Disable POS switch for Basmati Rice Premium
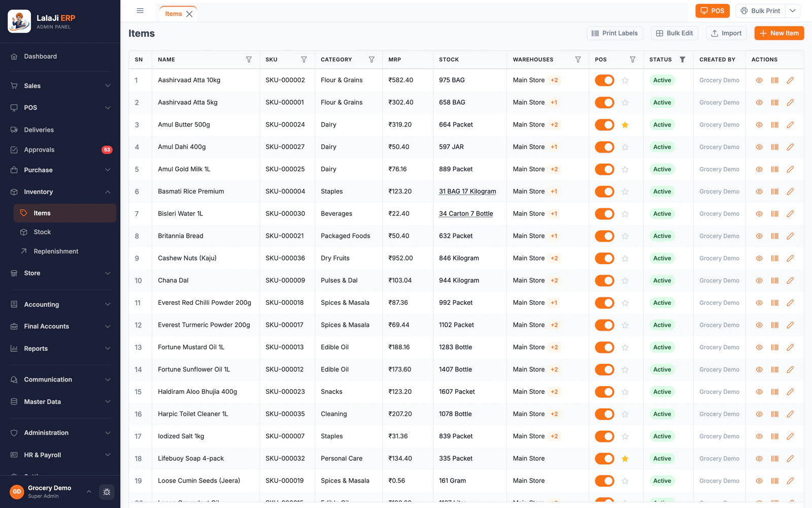 604,192
